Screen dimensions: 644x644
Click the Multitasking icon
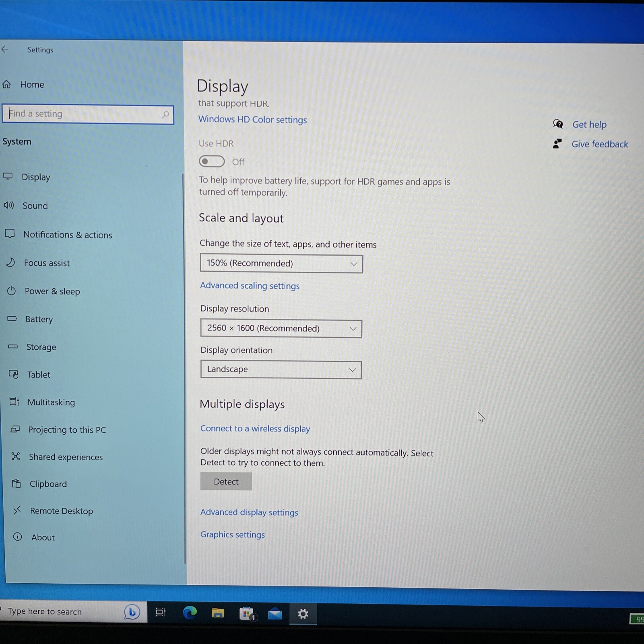[14, 402]
